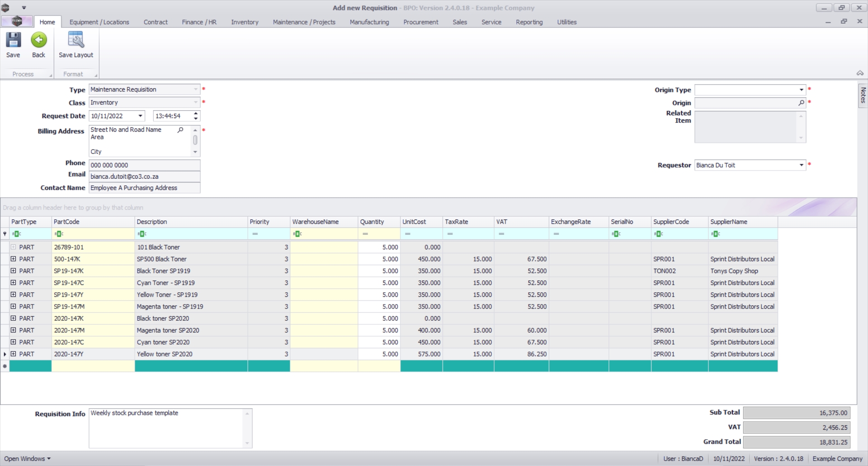Open the Procurement ribbon tab
868x466 pixels.
tap(421, 22)
